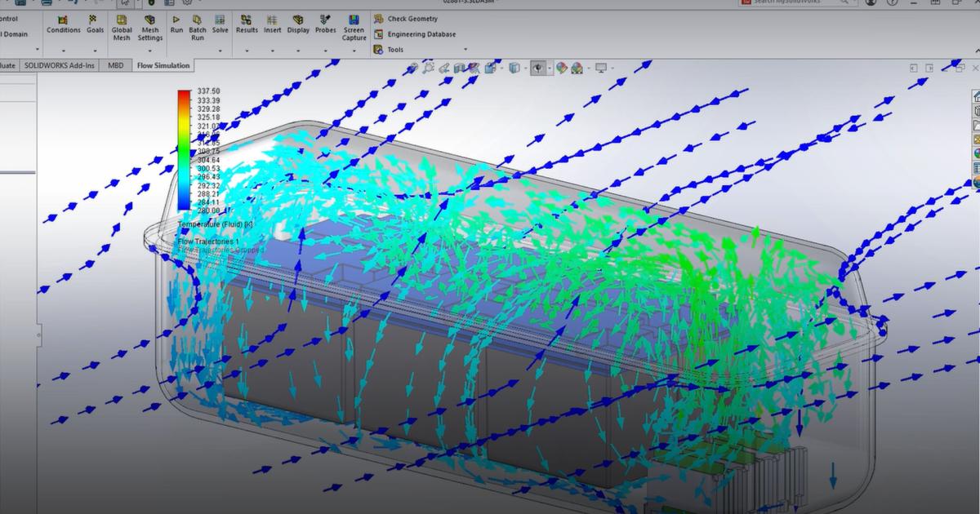Open the Conditions dropdown arrow
The width and height of the screenshot is (980, 514).
(63, 50)
